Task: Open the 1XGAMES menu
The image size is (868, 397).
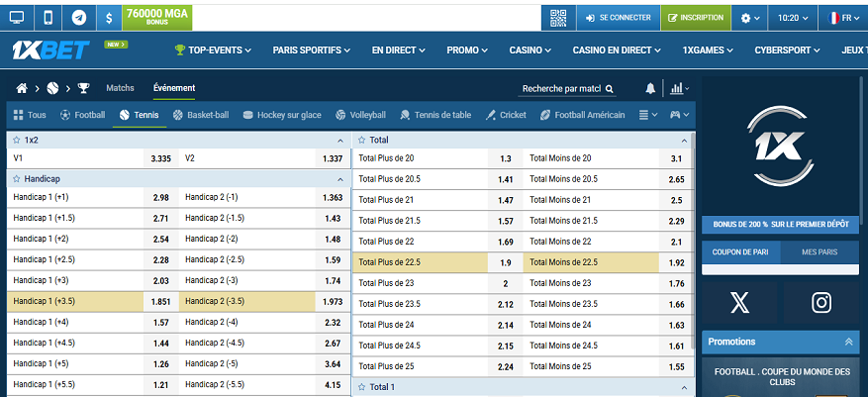Action: point(708,50)
